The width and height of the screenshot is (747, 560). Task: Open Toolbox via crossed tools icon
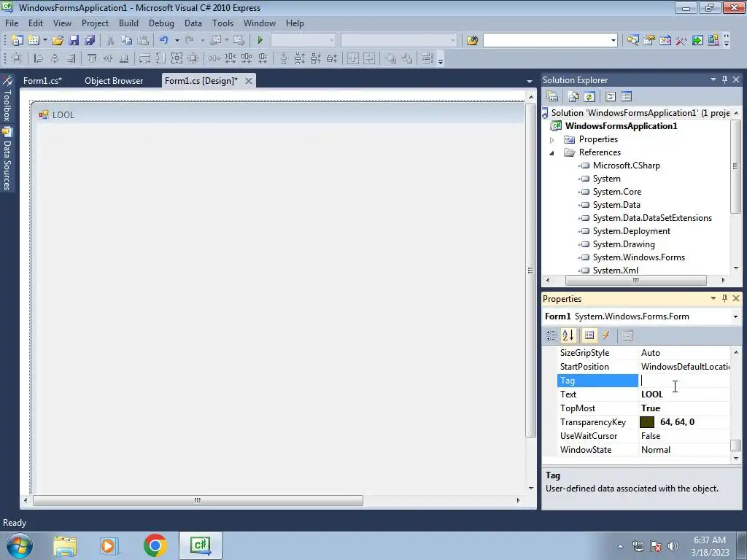681,41
